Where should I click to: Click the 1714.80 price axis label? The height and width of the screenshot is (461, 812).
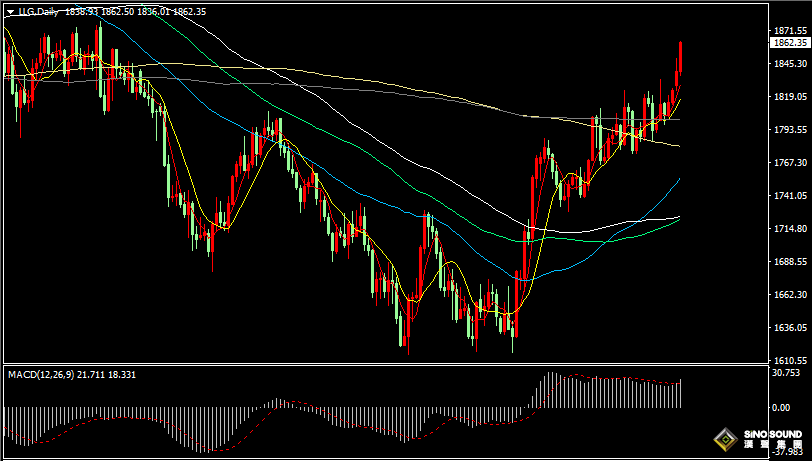790,229
